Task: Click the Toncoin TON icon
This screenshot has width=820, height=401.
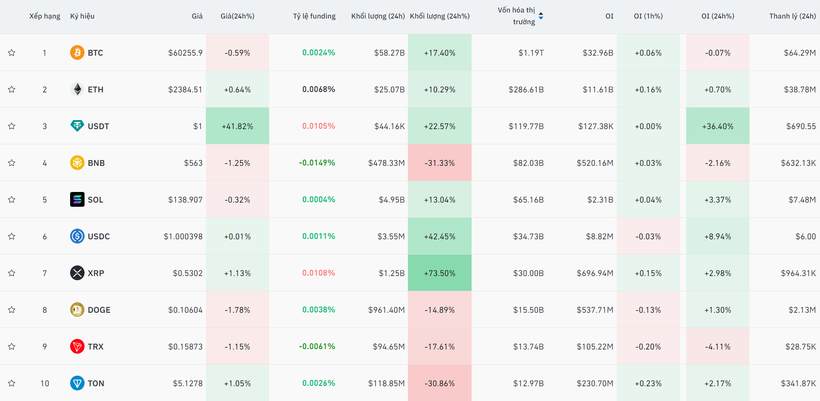Action: tap(77, 383)
